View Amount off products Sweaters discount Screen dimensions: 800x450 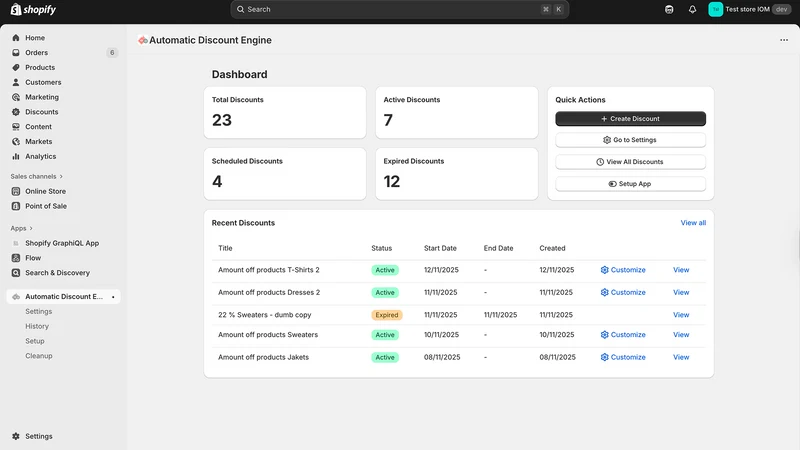point(681,335)
